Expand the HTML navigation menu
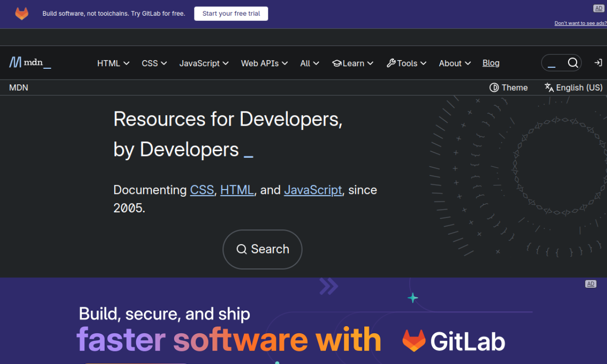The width and height of the screenshot is (607, 364). tap(113, 63)
